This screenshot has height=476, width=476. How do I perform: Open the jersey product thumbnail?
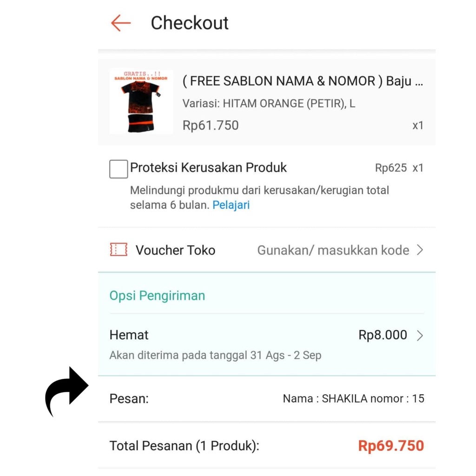point(141,101)
